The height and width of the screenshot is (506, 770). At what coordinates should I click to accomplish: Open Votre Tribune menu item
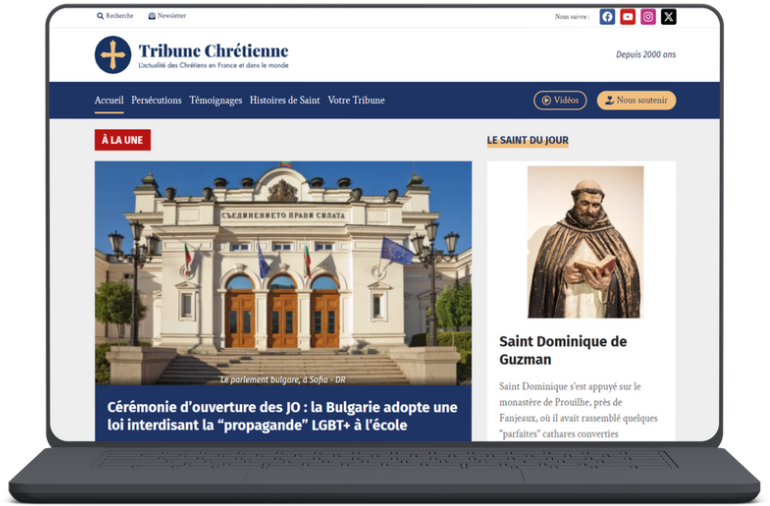click(356, 100)
